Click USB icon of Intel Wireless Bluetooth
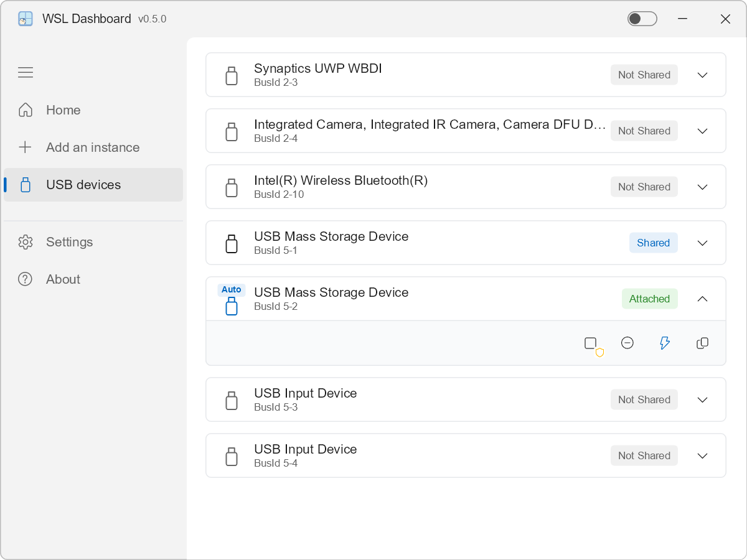The image size is (747, 560). point(232,188)
